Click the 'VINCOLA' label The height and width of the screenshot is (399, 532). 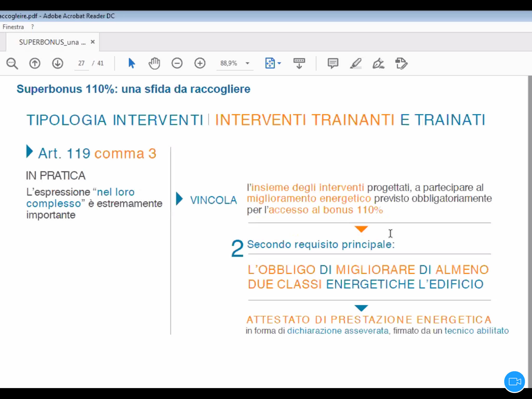pos(214,200)
